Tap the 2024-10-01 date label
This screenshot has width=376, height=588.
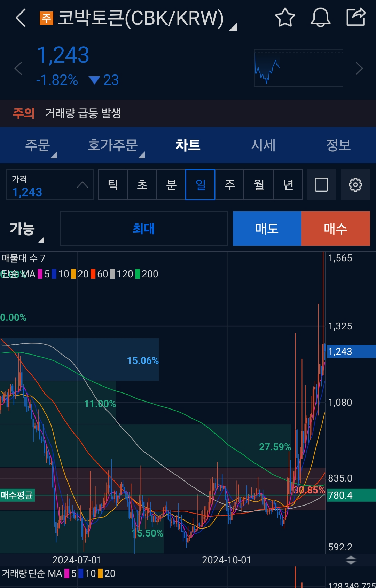[227, 560]
